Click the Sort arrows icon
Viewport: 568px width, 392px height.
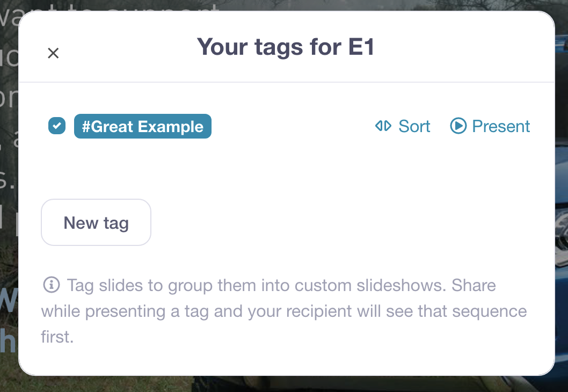click(x=383, y=126)
